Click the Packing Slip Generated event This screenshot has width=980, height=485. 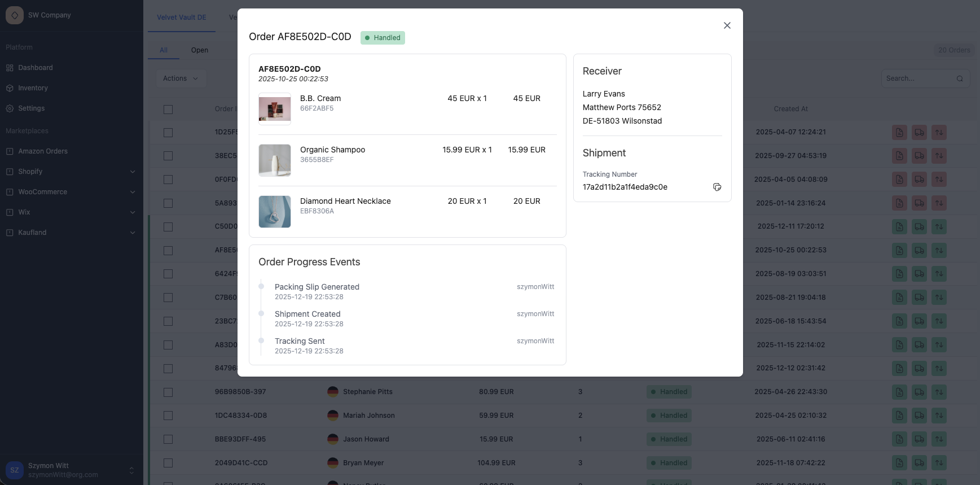click(x=317, y=287)
